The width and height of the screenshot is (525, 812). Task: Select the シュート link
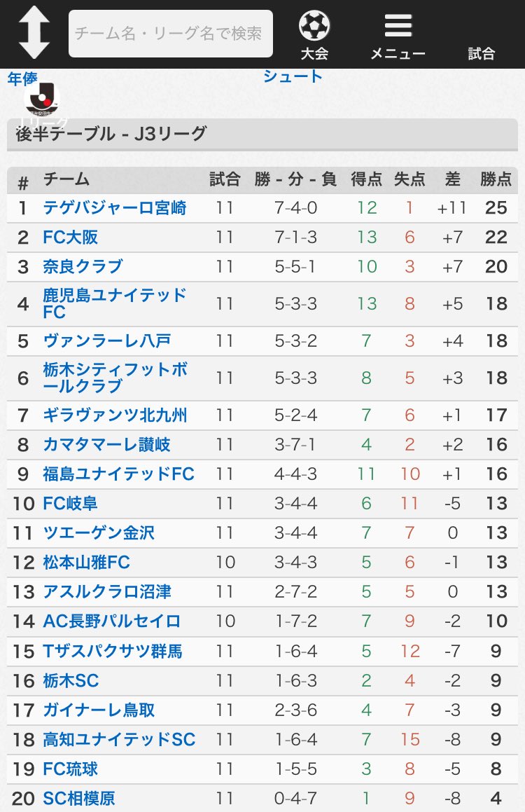pyautogui.click(x=292, y=76)
